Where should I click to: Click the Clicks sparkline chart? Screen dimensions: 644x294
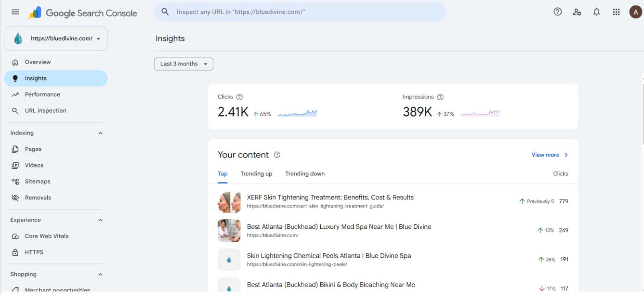(x=297, y=113)
